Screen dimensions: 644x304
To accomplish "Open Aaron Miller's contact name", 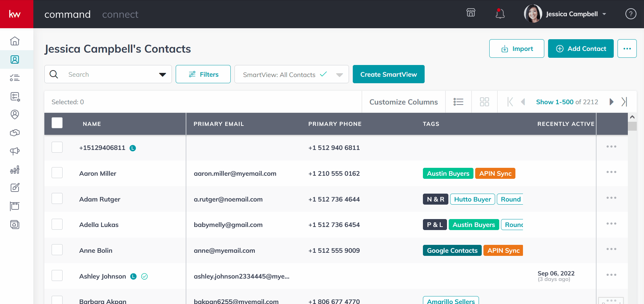I will coord(98,173).
